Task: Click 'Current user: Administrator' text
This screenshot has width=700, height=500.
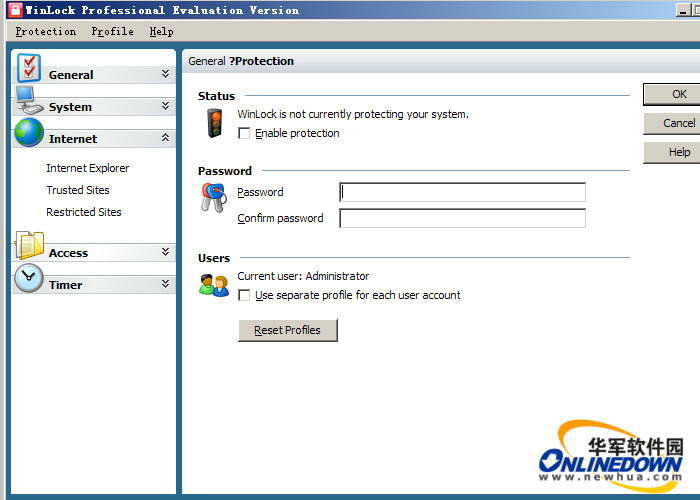Action: point(303,276)
